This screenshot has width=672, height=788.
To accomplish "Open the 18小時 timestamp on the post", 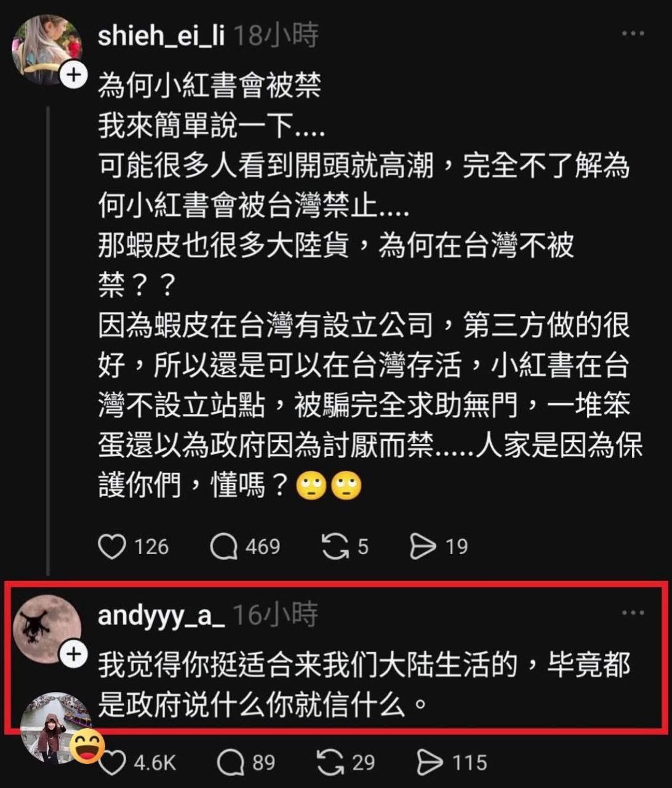I will pyautogui.click(x=276, y=36).
